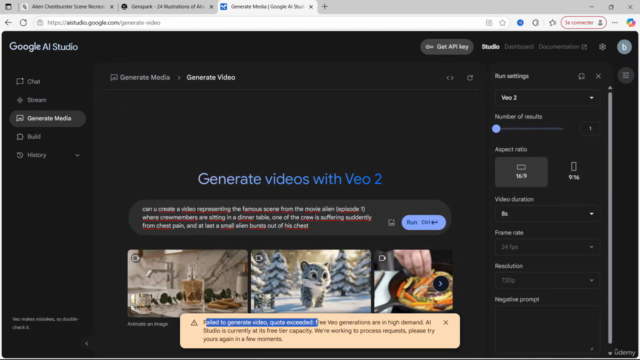Image resolution: width=640 pixels, height=360 pixels.
Task: Switch to the Dashboard tab
Action: 519,47
